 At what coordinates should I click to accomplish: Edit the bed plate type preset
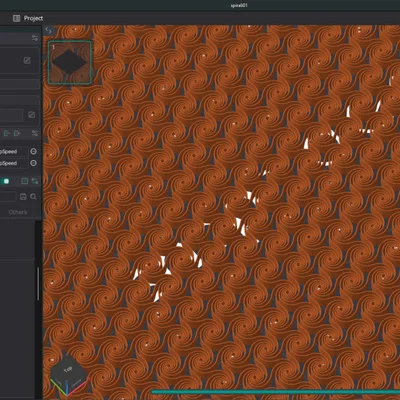pyautogui.click(x=32, y=115)
